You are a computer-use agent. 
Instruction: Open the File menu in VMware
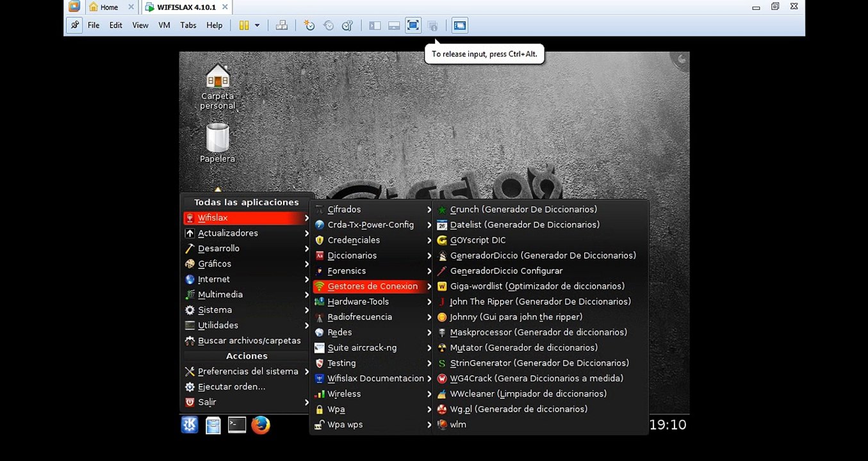click(x=94, y=26)
